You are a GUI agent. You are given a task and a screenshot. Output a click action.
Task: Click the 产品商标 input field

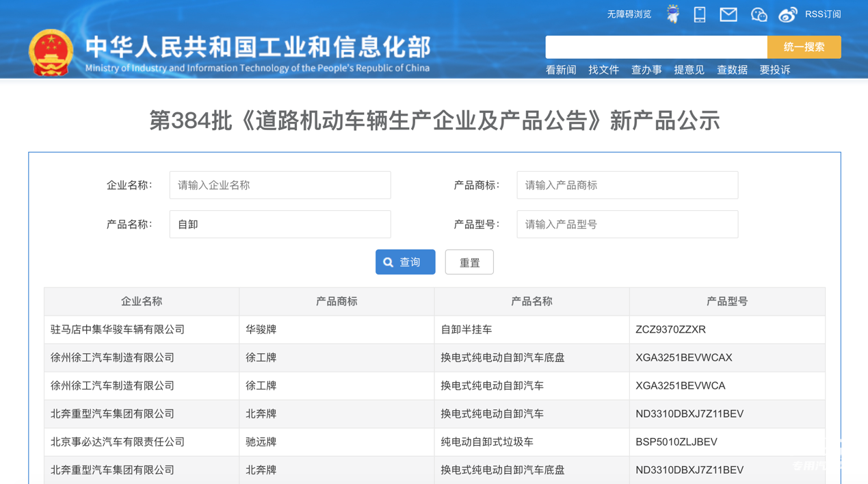pyautogui.click(x=627, y=185)
